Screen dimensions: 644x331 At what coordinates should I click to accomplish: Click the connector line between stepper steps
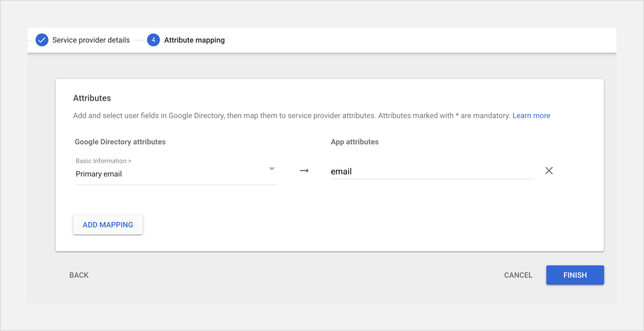pos(138,40)
